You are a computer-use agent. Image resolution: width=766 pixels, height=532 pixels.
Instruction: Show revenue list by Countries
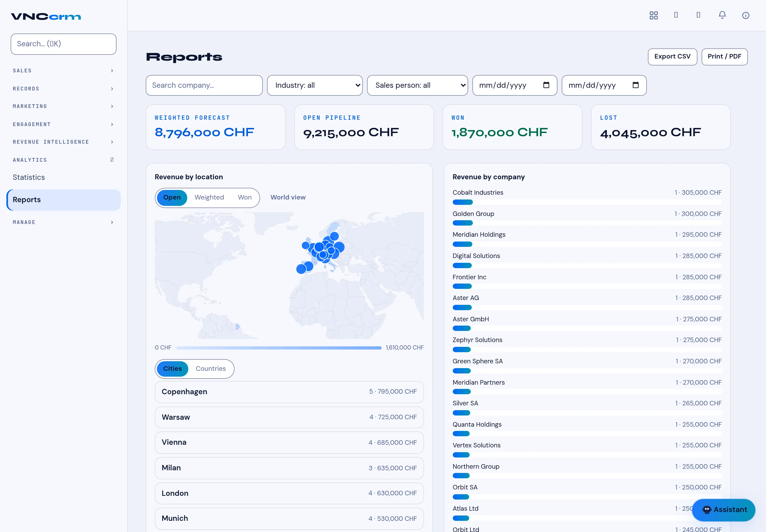(211, 369)
